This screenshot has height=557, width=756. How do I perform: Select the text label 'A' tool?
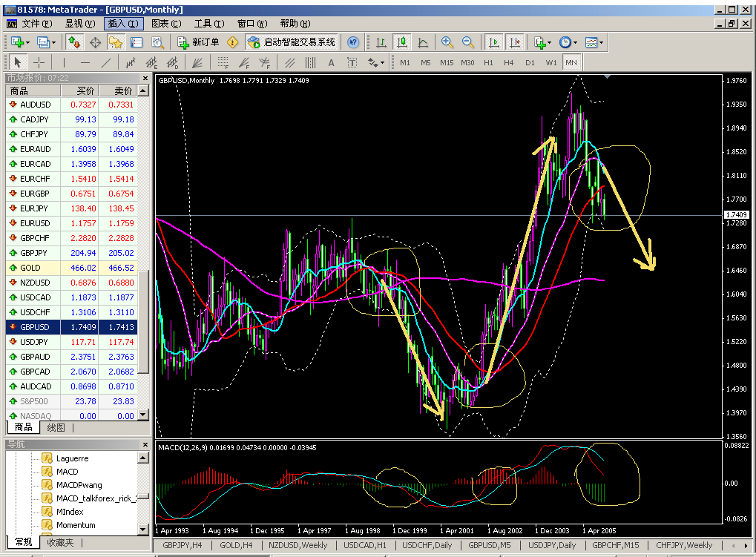pyautogui.click(x=331, y=62)
